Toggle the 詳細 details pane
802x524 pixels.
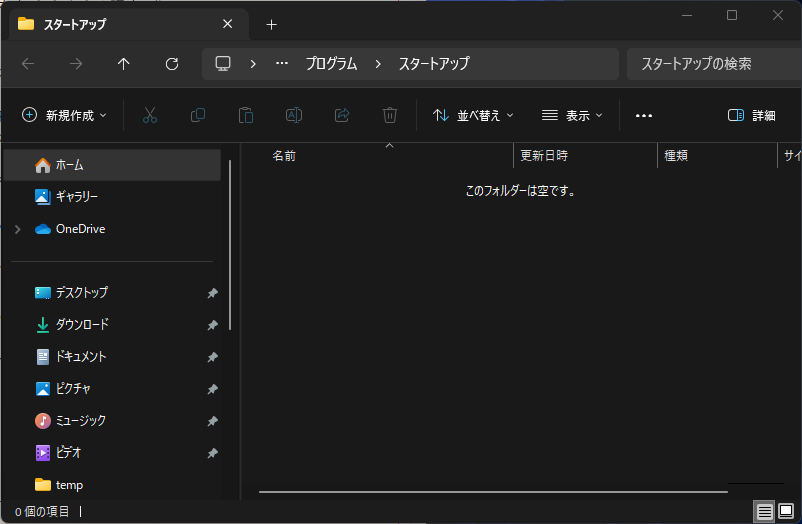coord(752,115)
